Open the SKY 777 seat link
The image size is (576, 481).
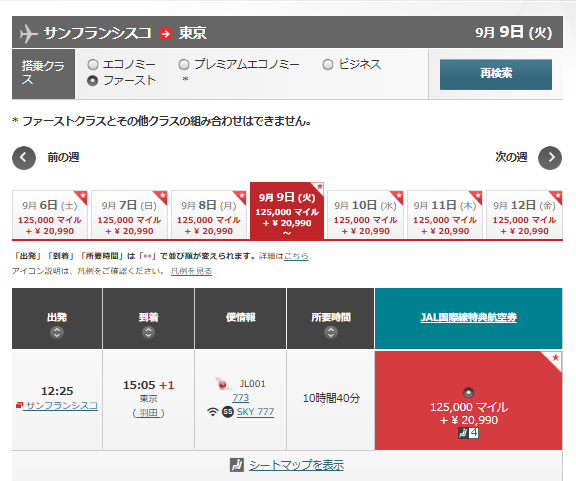[x=255, y=412]
